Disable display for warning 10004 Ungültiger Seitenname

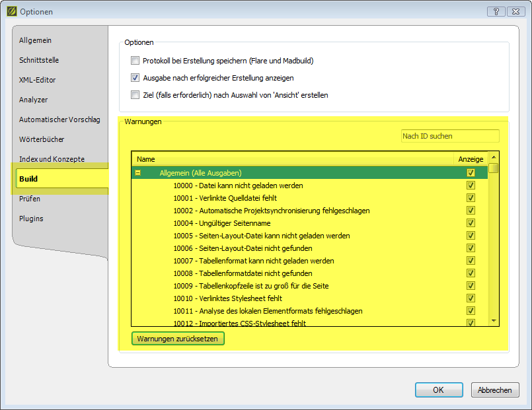(x=471, y=223)
